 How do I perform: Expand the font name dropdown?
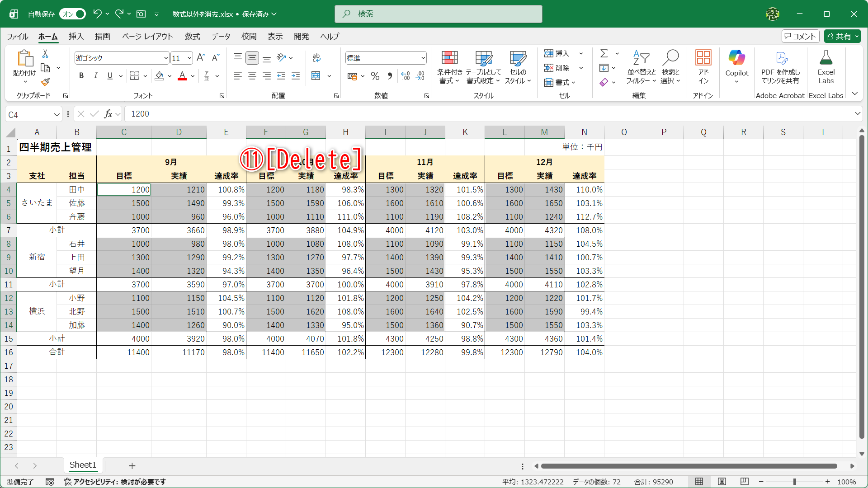[x=166, y=58]
